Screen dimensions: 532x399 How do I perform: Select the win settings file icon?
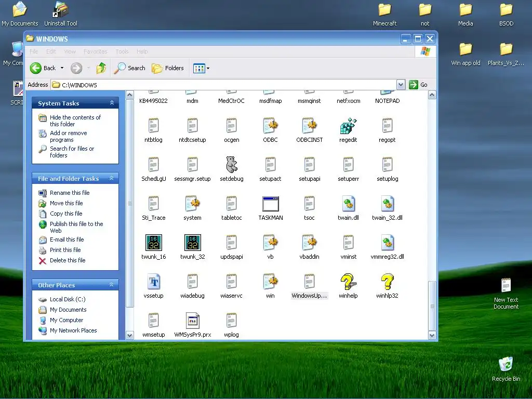coord(270,282)
